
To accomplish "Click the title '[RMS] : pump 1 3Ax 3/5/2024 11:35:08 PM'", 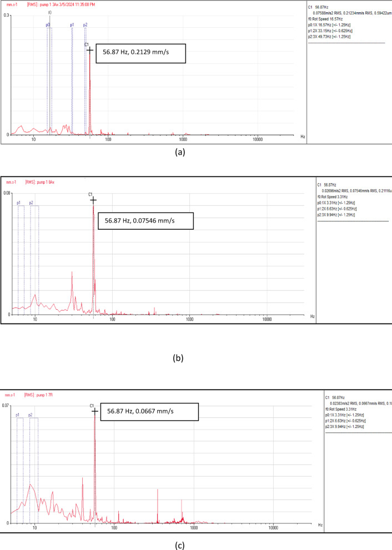I will [61, 4].
